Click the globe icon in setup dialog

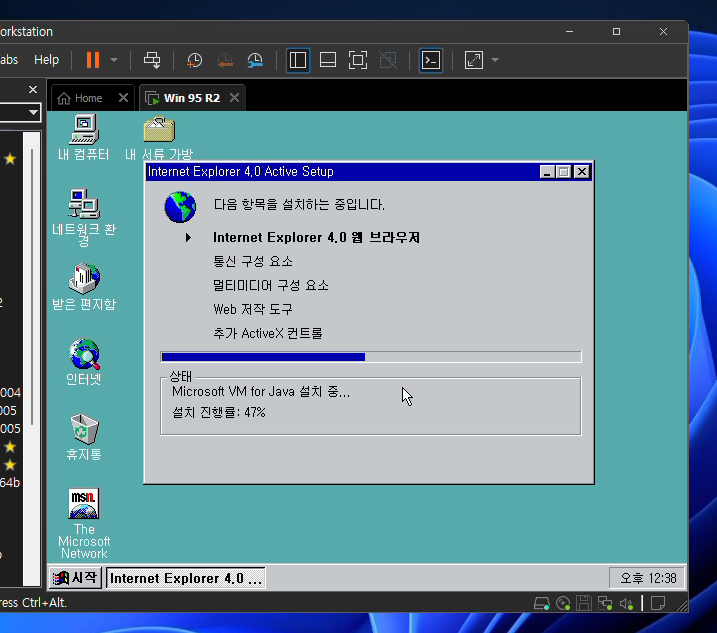click(180, 207)
